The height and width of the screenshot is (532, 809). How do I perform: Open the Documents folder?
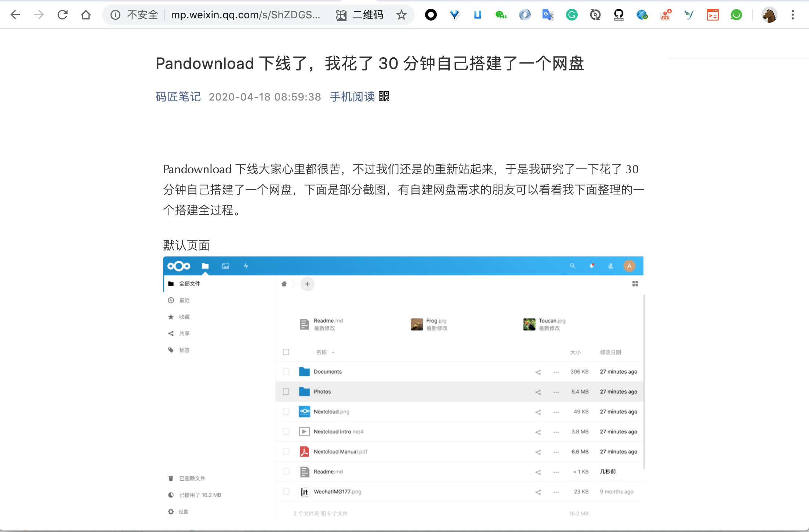click(327, 372)
